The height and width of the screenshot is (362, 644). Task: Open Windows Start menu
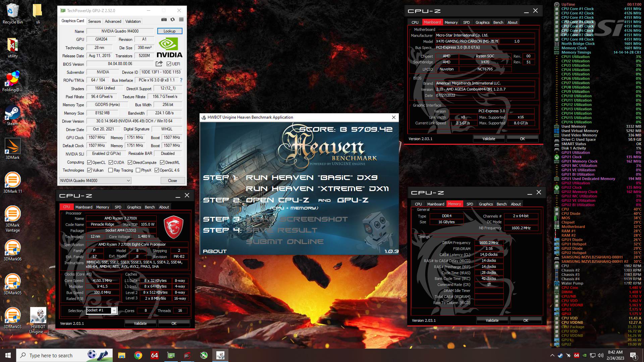coord(8,355)
